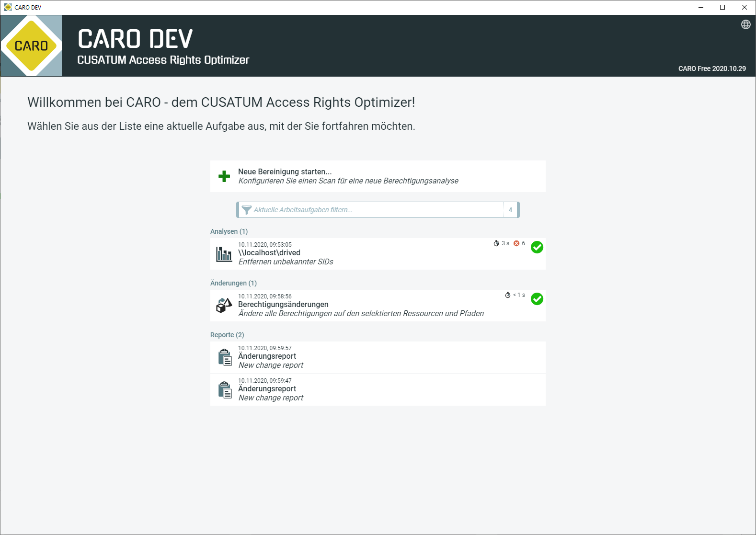Click clipboard icon of 09:59:57 Änderungsreport

[x=225, y=357]
